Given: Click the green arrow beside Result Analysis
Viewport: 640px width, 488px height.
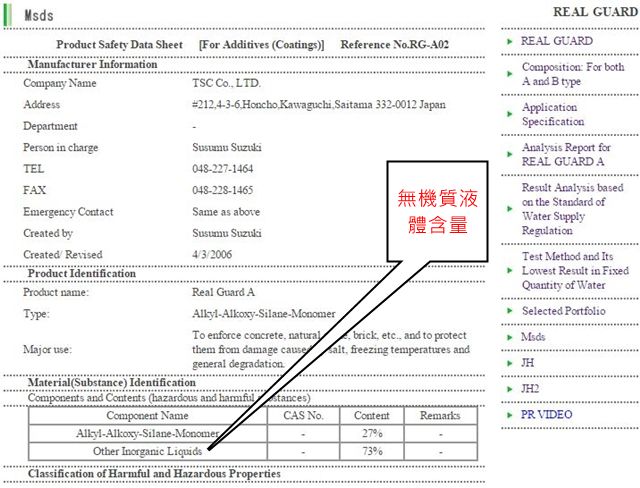Looking at the screenshot, I should click(509, 209).
